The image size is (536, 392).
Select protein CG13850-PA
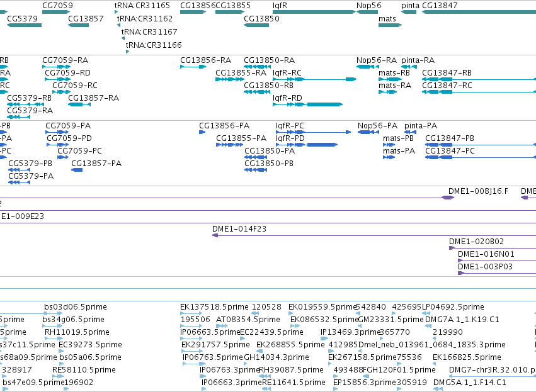click(256, 157)
